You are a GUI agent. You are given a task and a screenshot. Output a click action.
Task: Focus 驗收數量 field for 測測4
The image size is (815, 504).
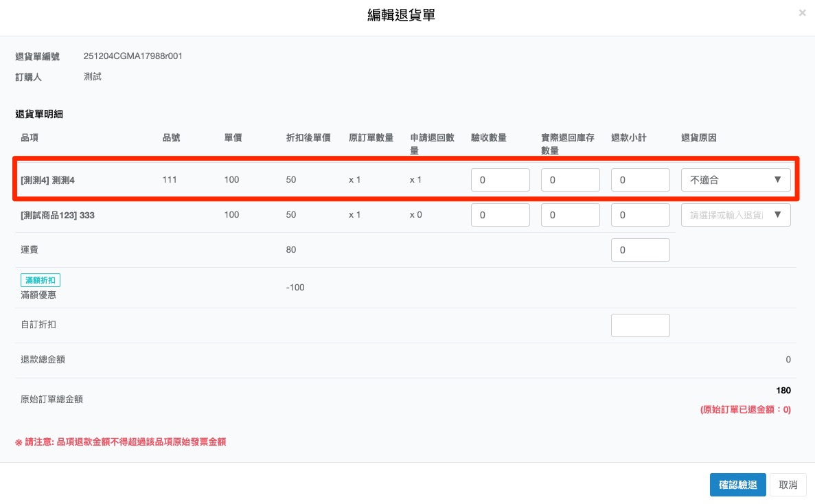(500, 180)
